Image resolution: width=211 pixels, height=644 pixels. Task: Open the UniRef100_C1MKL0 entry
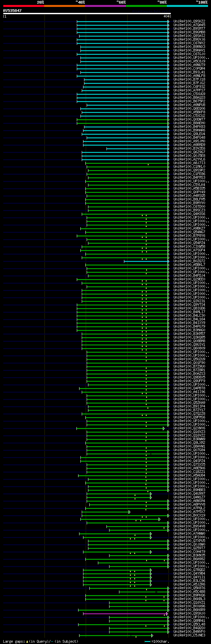coord(189,167)
